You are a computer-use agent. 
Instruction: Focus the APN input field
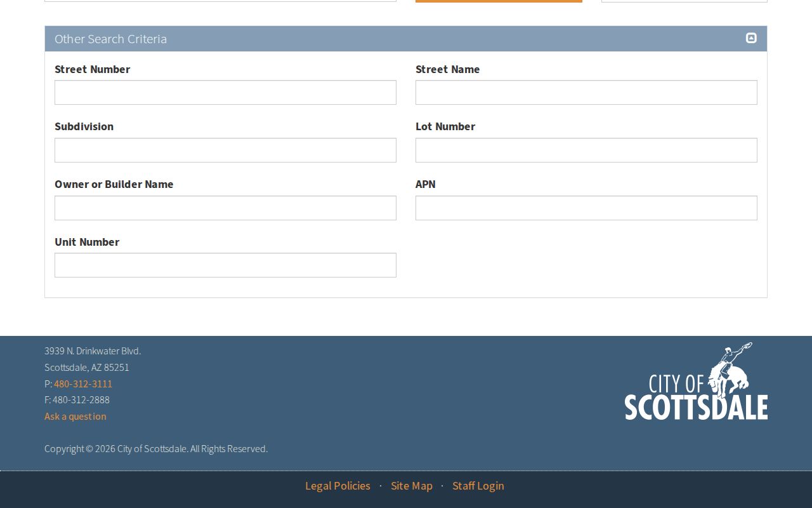click(586, 208)
